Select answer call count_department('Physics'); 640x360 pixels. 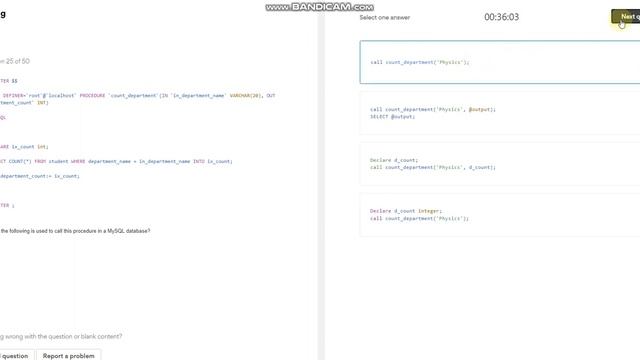coord(500,62)
